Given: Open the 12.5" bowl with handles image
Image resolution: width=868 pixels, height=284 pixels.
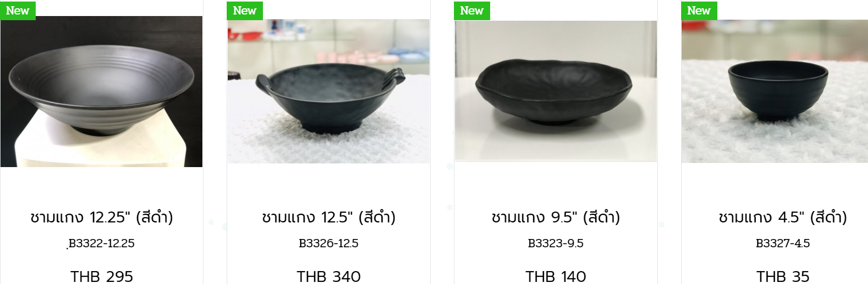Looking at the screenshot, I should point(329,92).
